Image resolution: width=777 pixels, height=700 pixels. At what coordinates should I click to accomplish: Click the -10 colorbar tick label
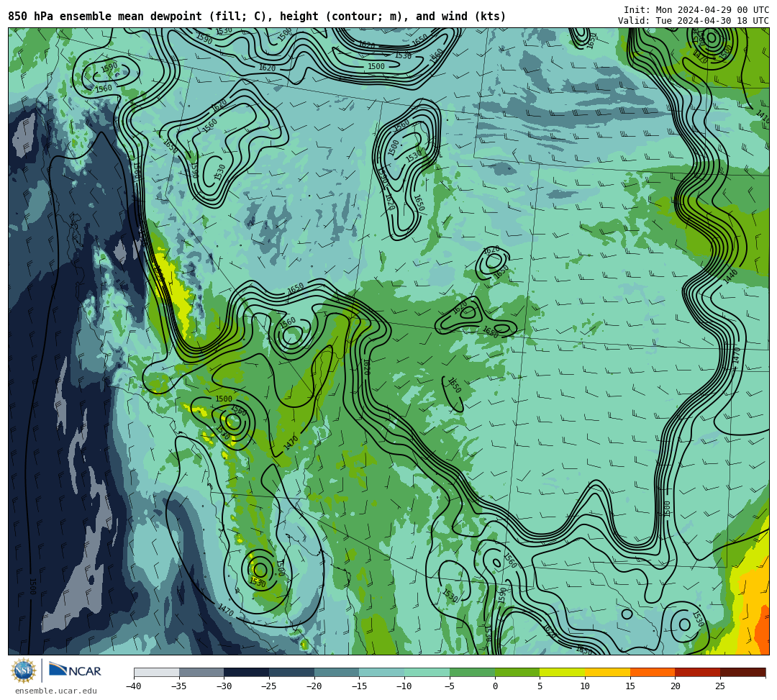click(404, 686)
